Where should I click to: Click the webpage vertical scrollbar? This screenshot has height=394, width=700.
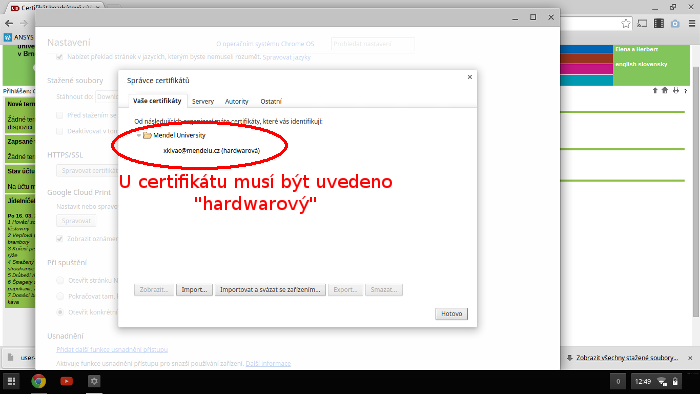pyautogui.click(x=696, y=192)
